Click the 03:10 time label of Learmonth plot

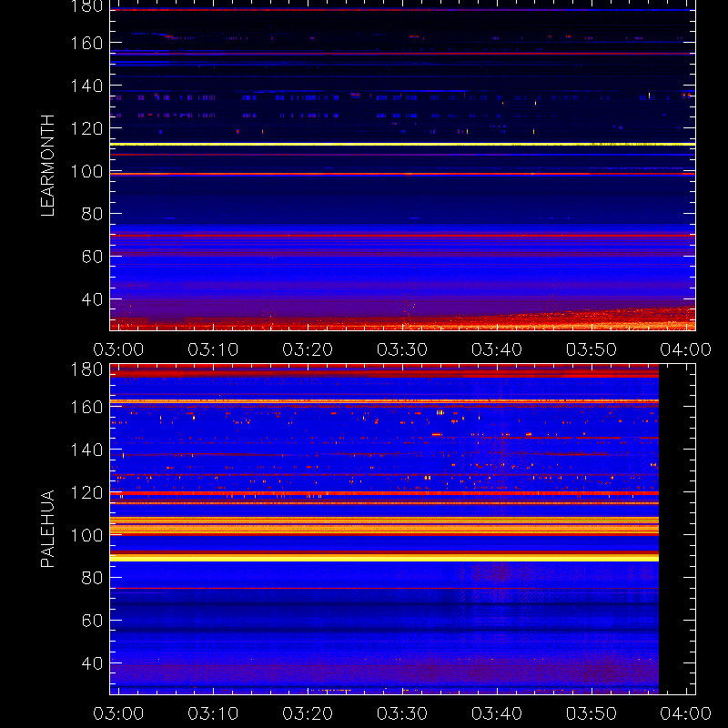coord(213,349)
